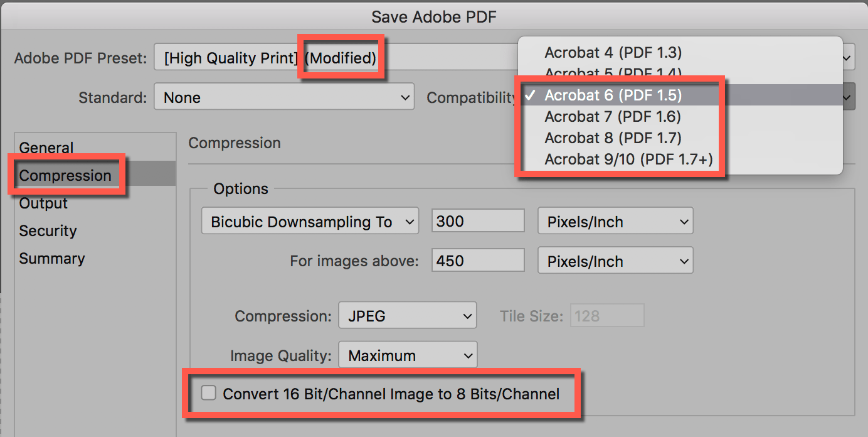Open the Image Quality Maximum dropdown

pos(407,355)
